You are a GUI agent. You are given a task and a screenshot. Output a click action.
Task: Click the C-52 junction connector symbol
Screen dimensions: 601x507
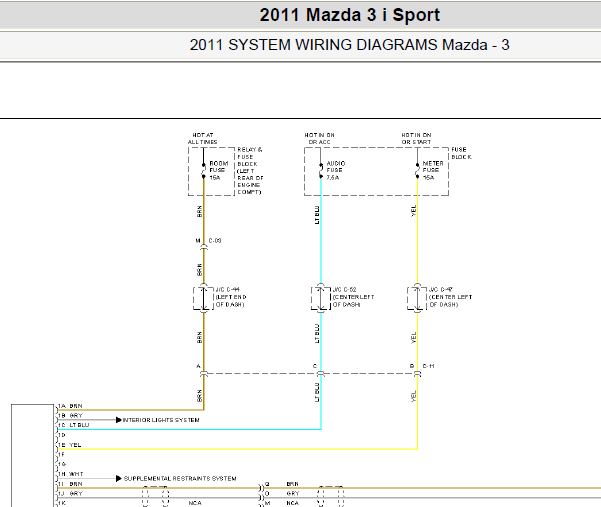pyautogui.click(x=321, y=298)
